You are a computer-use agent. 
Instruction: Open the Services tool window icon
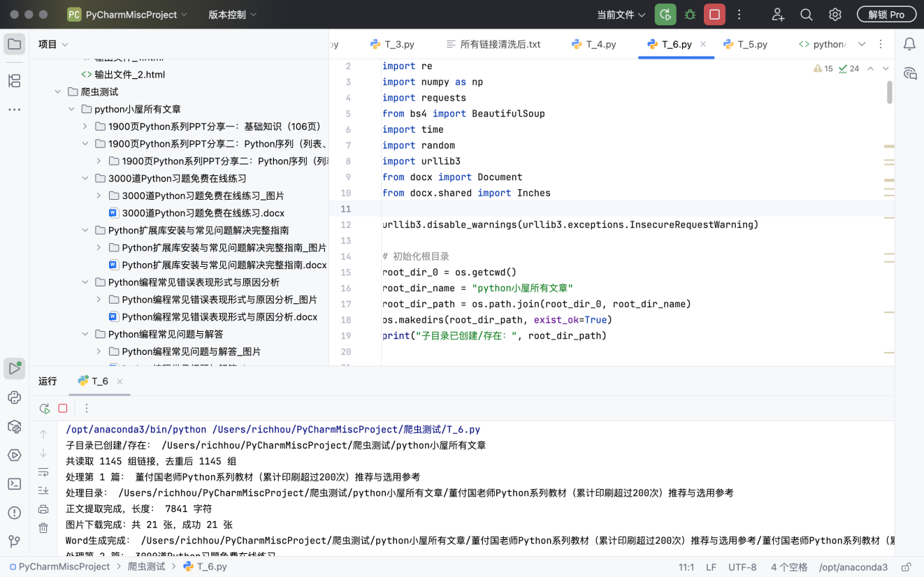[x=14, y=455]
